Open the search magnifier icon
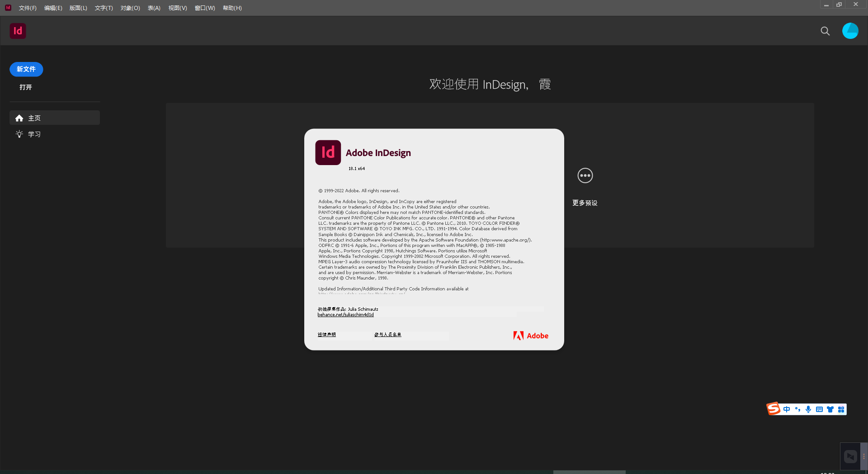The image size is (868, 474). click(x=825, y=31)
